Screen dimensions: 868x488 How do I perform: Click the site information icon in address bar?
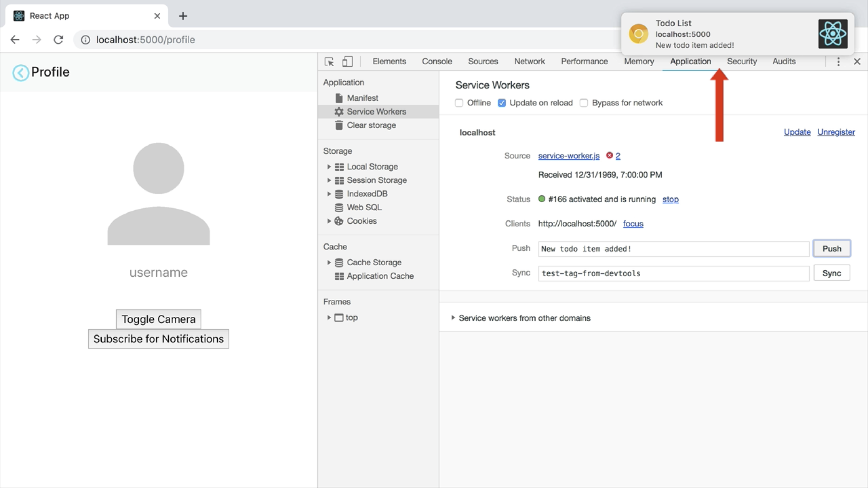(x=86, y=40)
